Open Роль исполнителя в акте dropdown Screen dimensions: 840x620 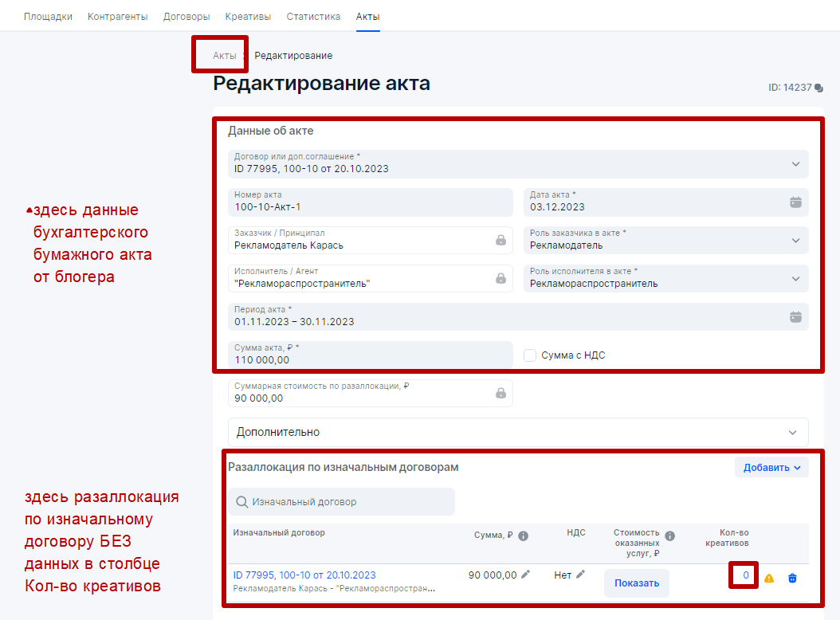click(795, 279)
